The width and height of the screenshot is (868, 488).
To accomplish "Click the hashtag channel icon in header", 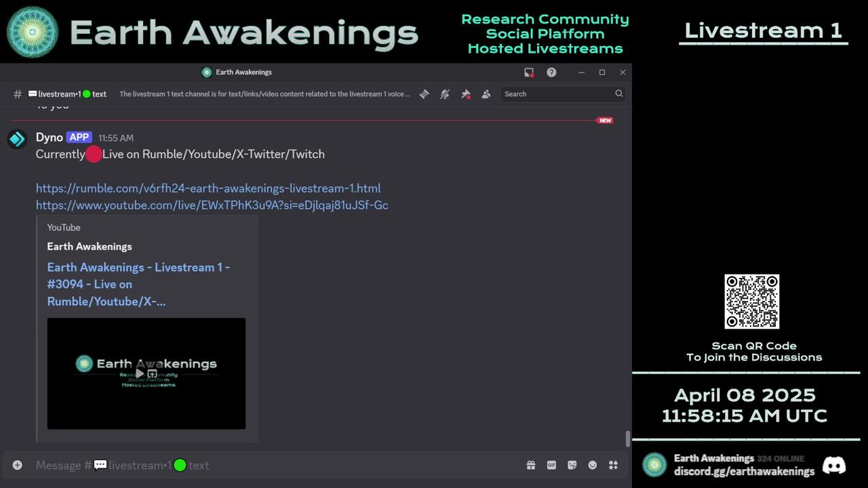I will pos(18,94).
